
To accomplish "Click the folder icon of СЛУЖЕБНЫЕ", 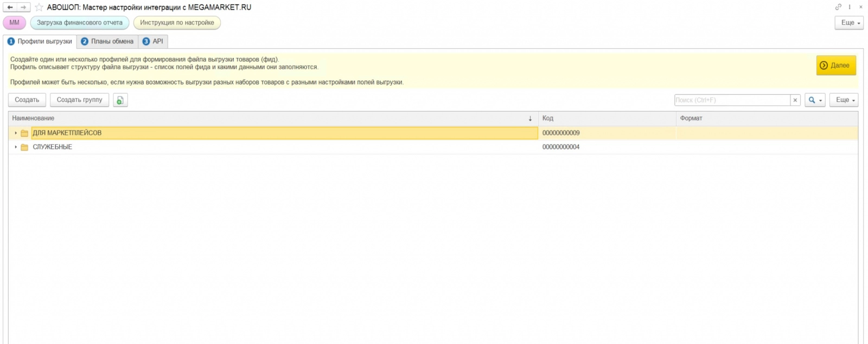I will coord(24,147).
